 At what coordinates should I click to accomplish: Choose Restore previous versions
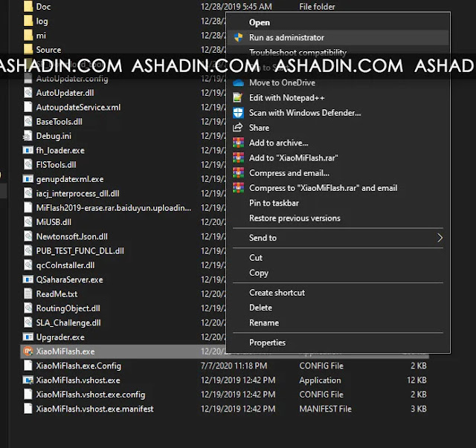click(295, 218)
